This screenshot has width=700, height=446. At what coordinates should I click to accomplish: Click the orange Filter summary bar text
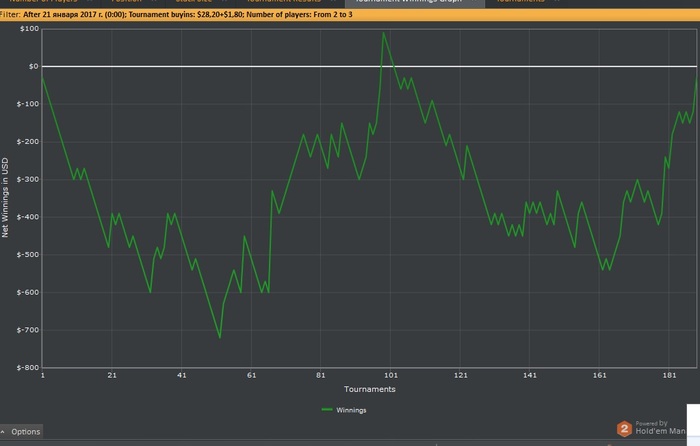click(x=176, y=15)
